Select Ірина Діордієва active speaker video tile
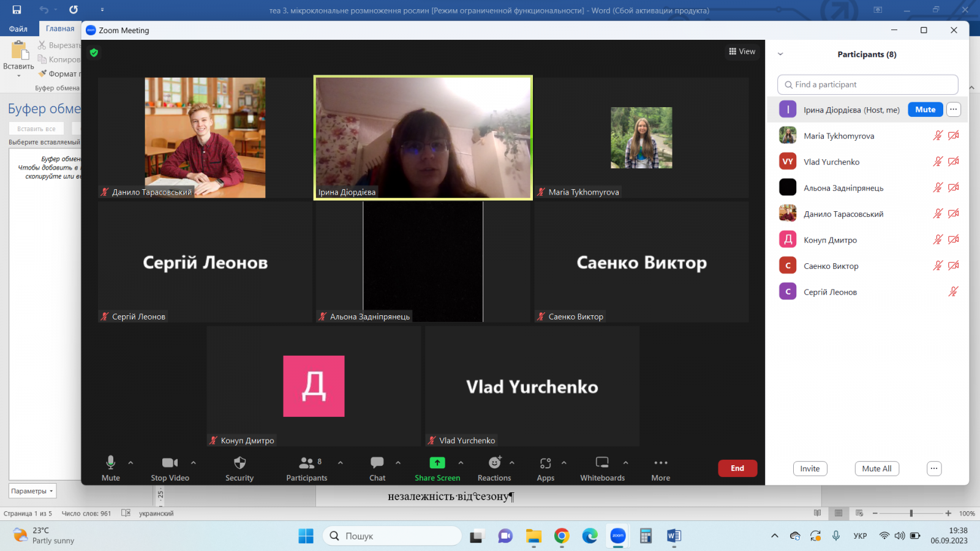The image size is (980, 551). (423, 138)
